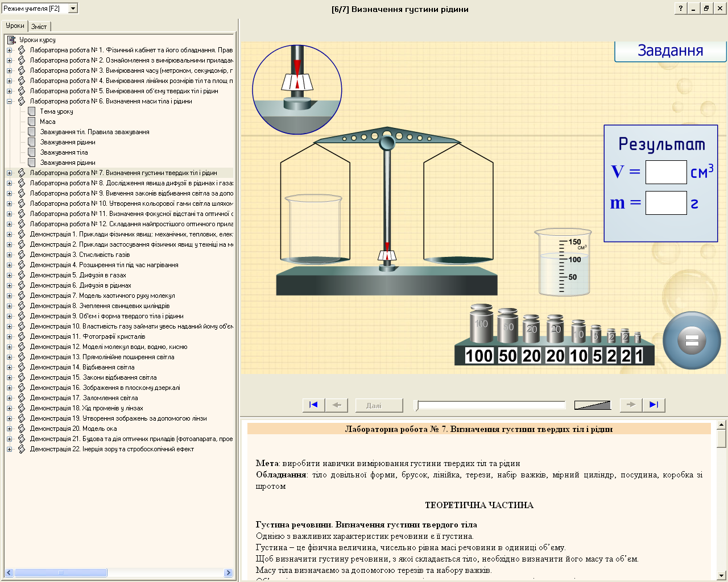Expand Лабораторна робота № 1 node

[9, 50]
